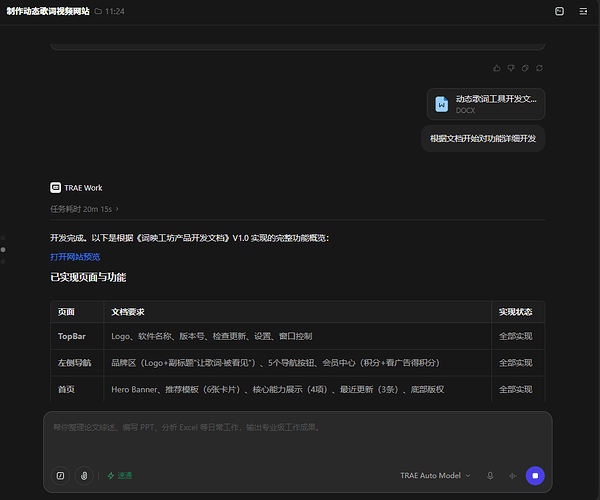Open the preview panel icon at top right
Image resolution: width=600 pixels, height=500 pixels.
click(x=559, y=11)
